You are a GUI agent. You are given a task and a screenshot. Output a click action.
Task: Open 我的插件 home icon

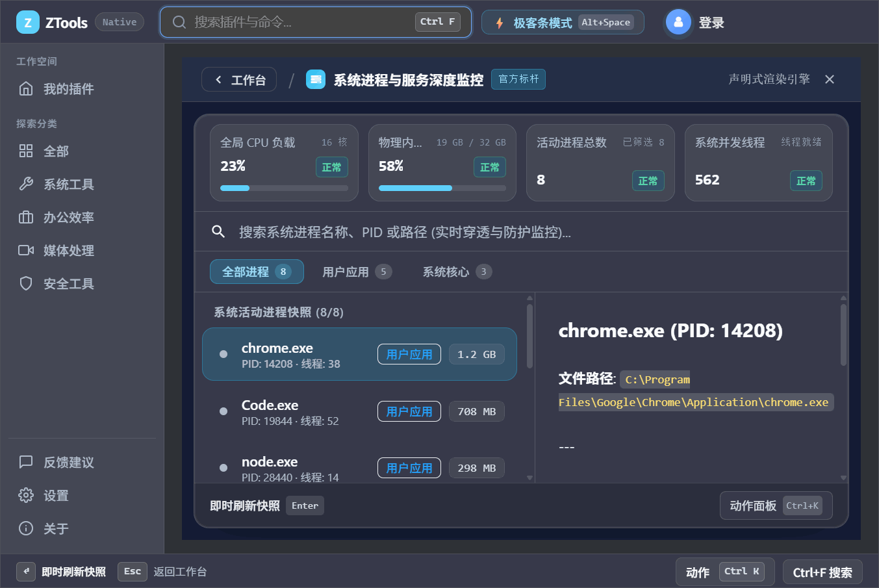click(x=26, y=89)
